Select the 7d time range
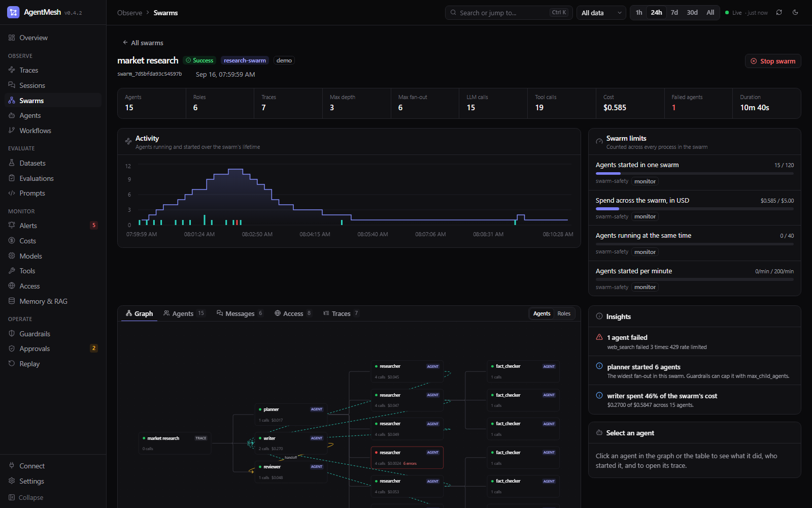 [x=674, y=13]
